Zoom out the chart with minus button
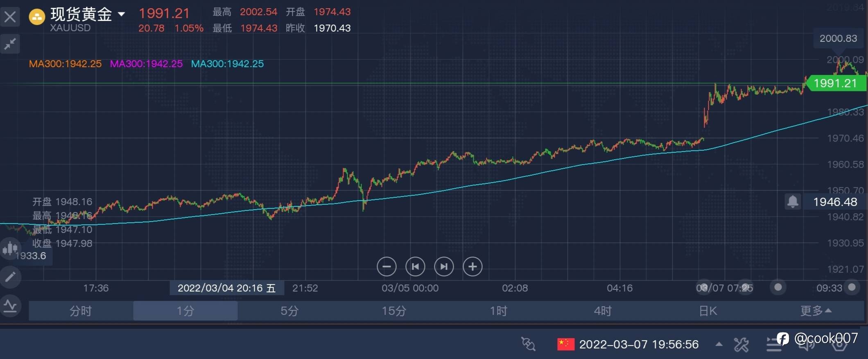868x359 pixels. [x=387, y=267]
